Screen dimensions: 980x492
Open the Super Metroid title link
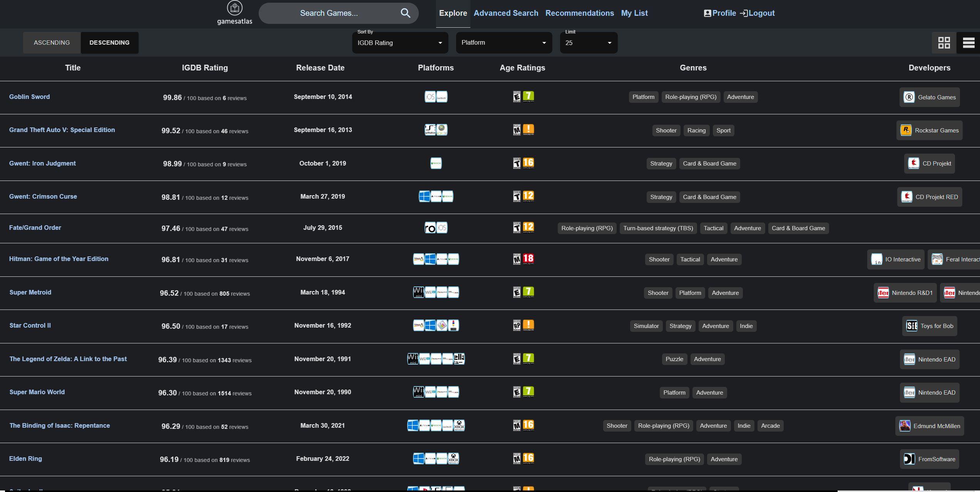tap(30, 292)
